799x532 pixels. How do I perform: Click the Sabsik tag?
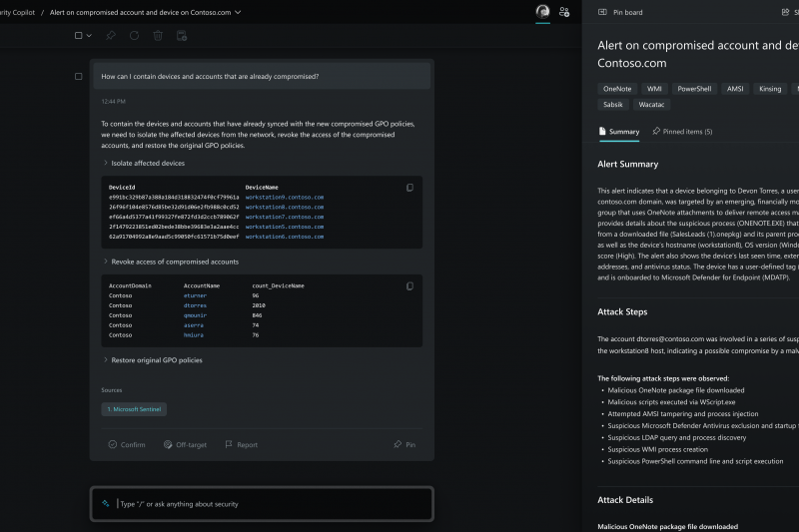[x=613, y=105]
